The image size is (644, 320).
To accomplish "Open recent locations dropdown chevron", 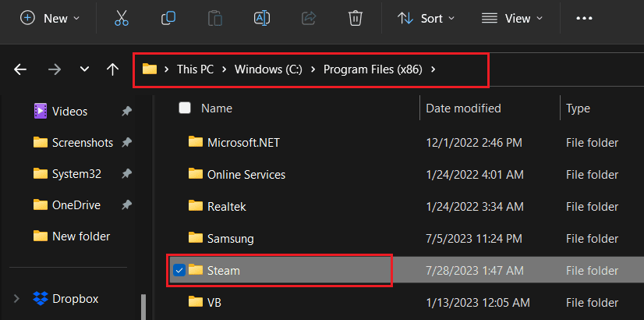I will (84, 69).
